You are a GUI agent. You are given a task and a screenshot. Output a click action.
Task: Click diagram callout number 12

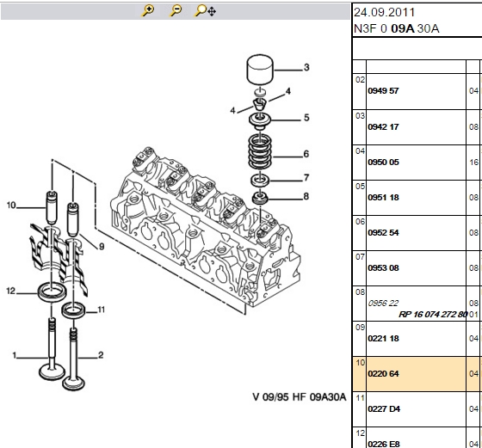click(x=10, y=291)
